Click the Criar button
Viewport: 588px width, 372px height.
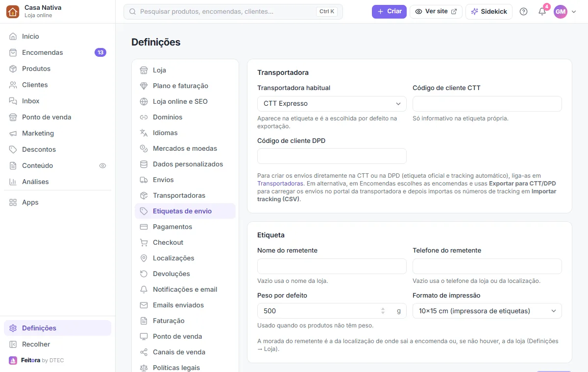(389, 11)
